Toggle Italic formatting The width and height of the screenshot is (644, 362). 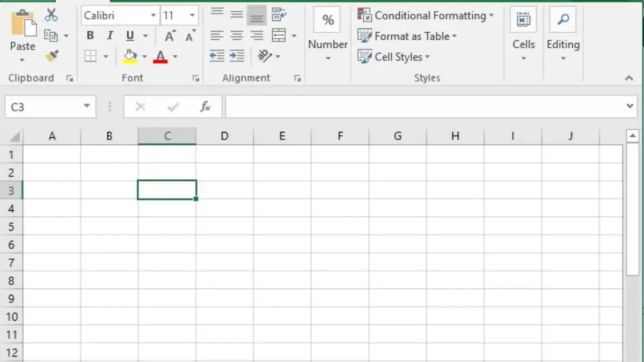[110, 36]
